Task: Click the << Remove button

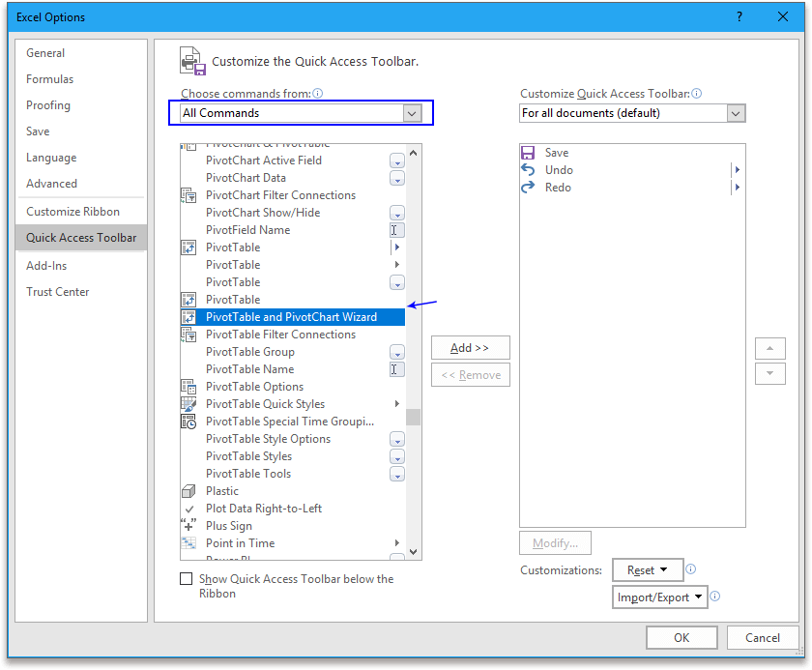Action: [x=470, y=375]
